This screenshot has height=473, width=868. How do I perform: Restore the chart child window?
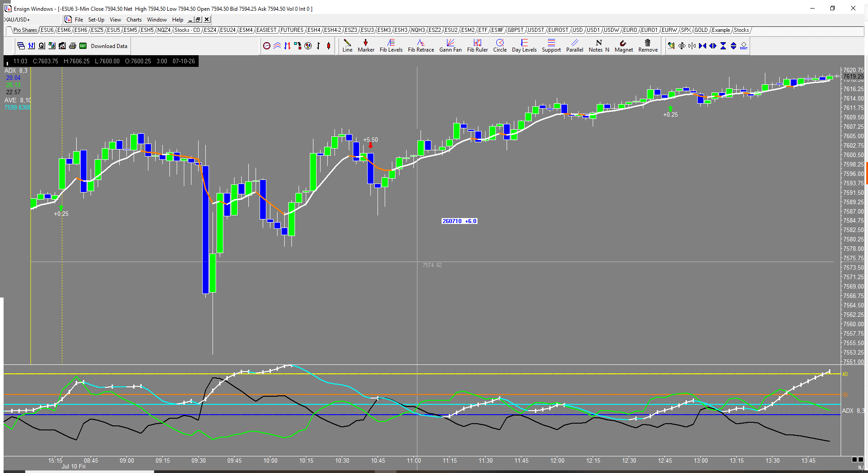coord(198,20)
